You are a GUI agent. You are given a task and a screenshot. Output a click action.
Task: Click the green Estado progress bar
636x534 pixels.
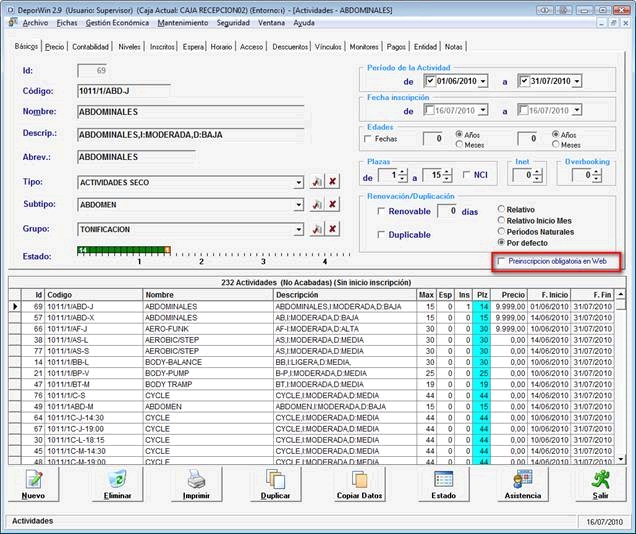(124, 251)
